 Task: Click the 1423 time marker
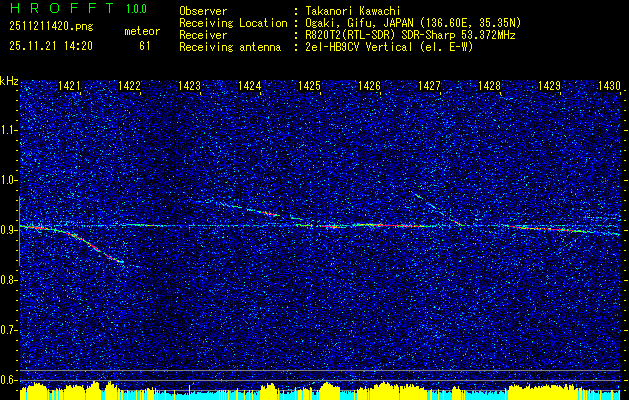coord(189,85)
